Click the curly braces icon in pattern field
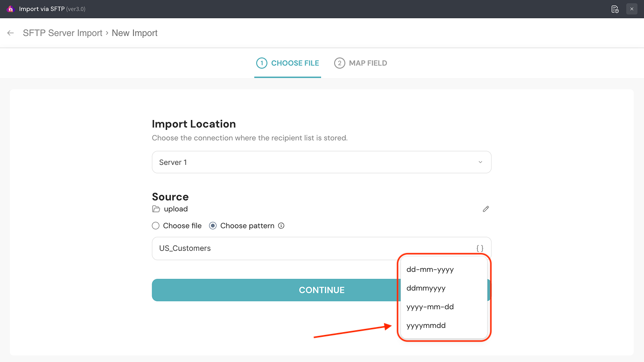The height and width of the screenshot is (362, 644). point(480,248)
